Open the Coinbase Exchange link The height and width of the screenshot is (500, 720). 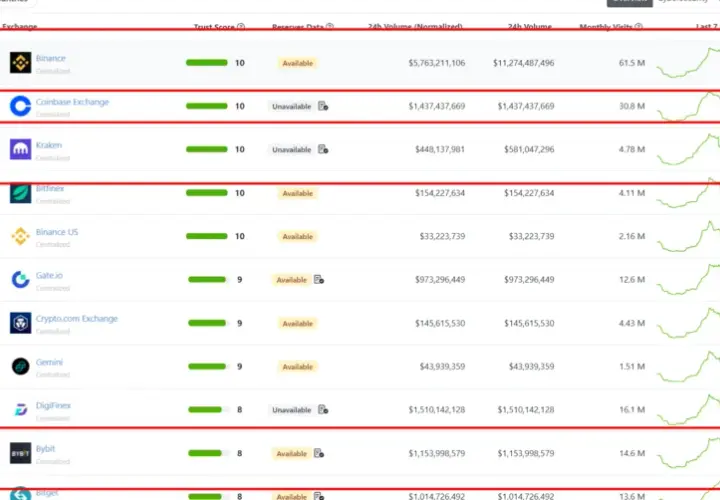pos(72,102)
